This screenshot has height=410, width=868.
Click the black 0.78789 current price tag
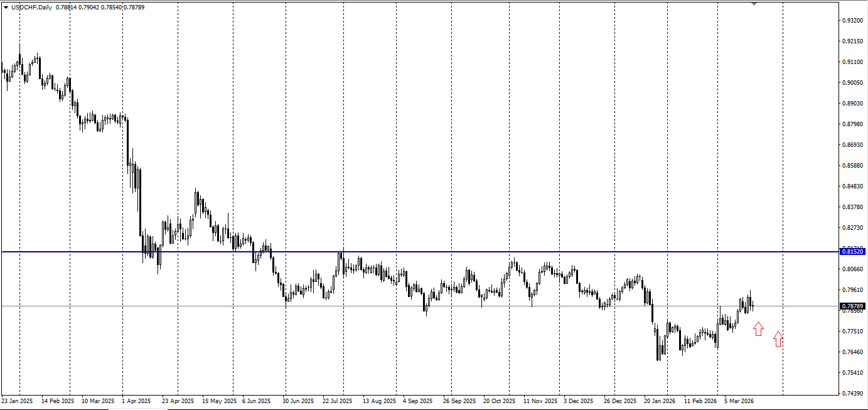click(x=852, y=306)
